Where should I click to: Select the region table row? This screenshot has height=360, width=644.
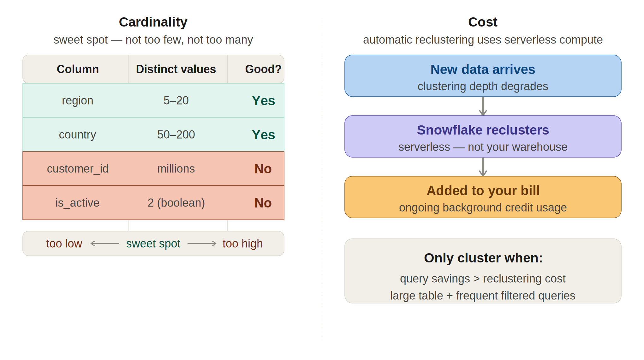click(153, 100)
